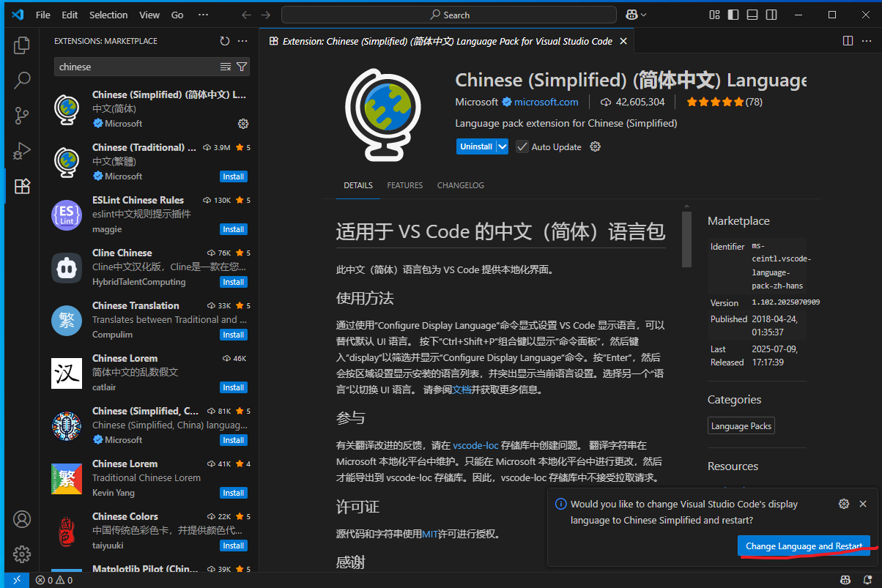The height and width of the screenshot is (588, 882).
Task: Open extension settings gear beside Auto Update
Action: coord(596,146)
